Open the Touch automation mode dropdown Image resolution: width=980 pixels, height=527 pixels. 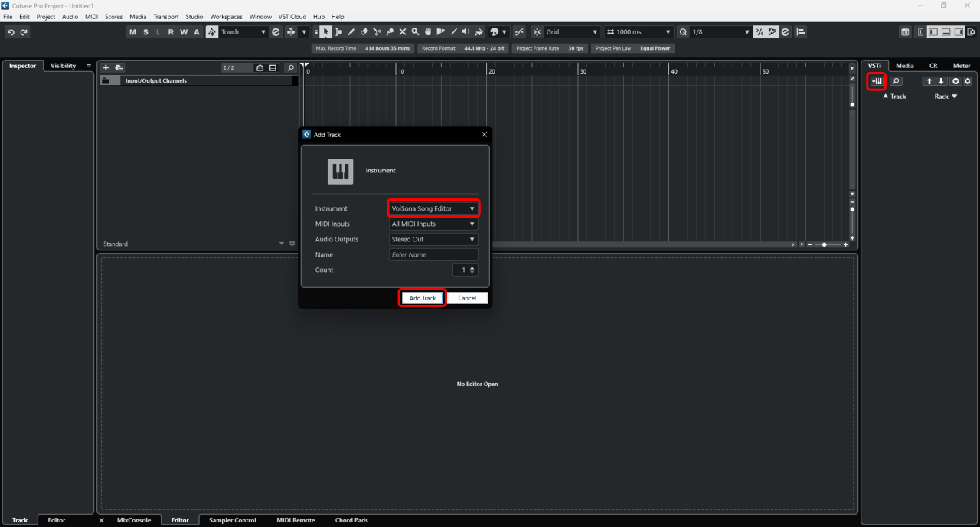tap(243, 32)
